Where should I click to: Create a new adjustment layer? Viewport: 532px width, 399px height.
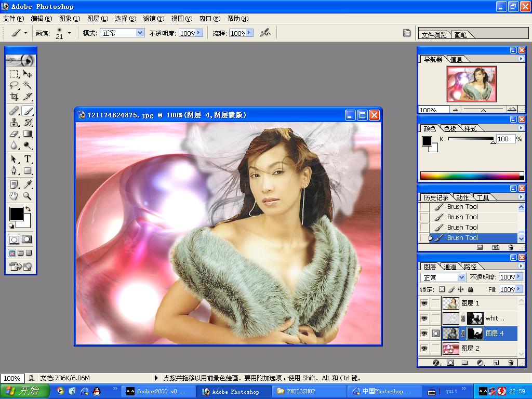pos(481,363)
